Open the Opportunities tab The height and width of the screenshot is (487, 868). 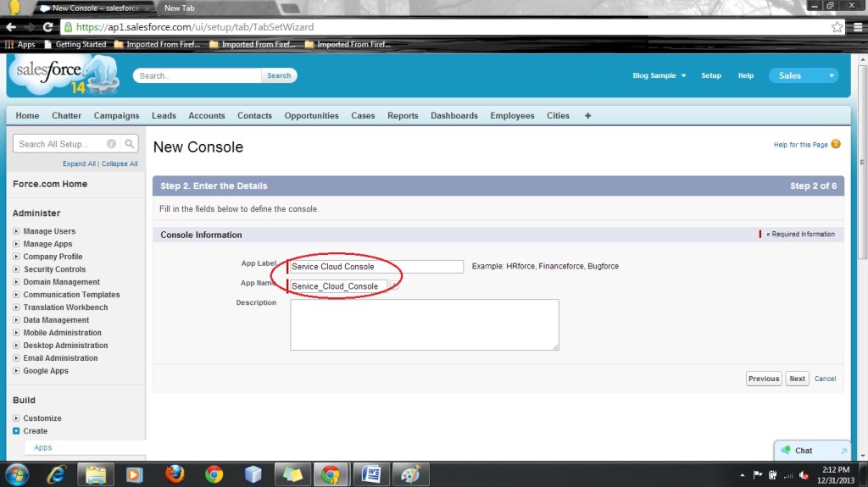point(312,116)
